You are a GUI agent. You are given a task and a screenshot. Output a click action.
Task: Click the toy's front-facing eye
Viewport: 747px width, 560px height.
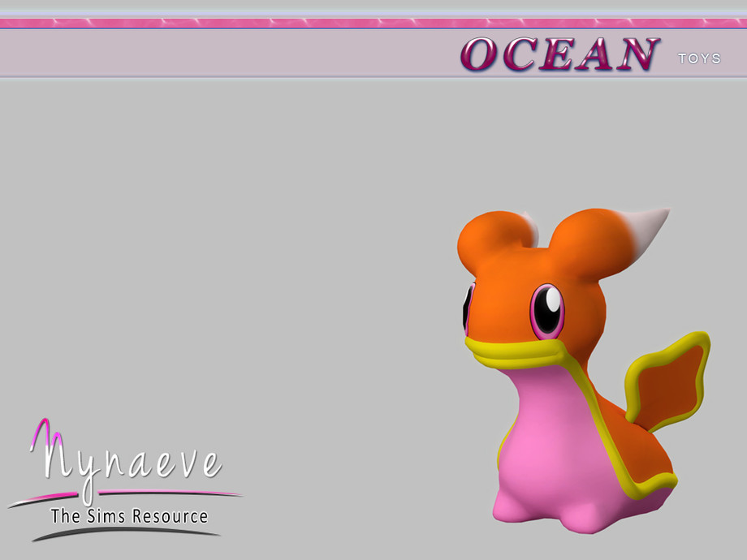tap(547, 312)
